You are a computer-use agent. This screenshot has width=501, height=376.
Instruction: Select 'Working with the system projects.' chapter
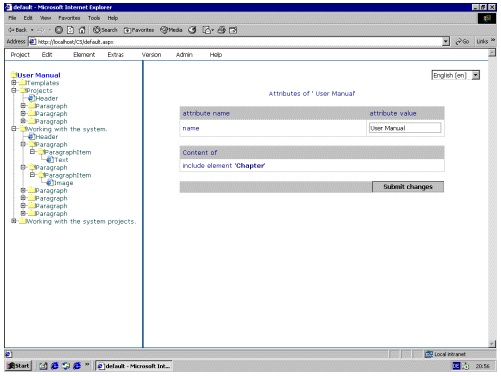[81, 221]
